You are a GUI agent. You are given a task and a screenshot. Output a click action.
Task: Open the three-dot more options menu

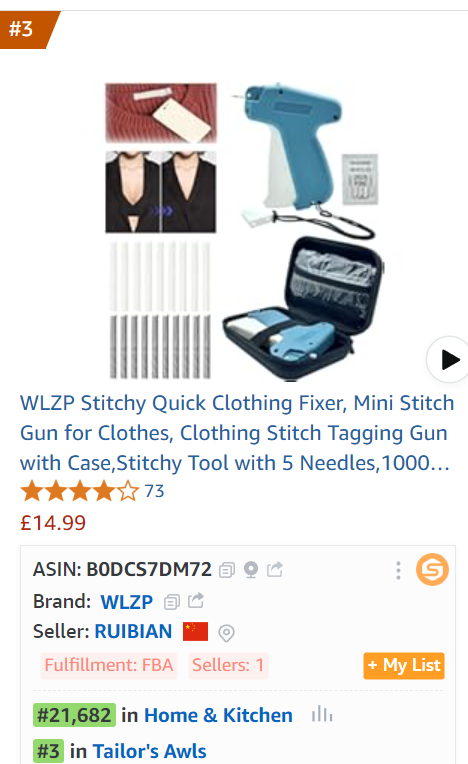click(x=398, y=570)
